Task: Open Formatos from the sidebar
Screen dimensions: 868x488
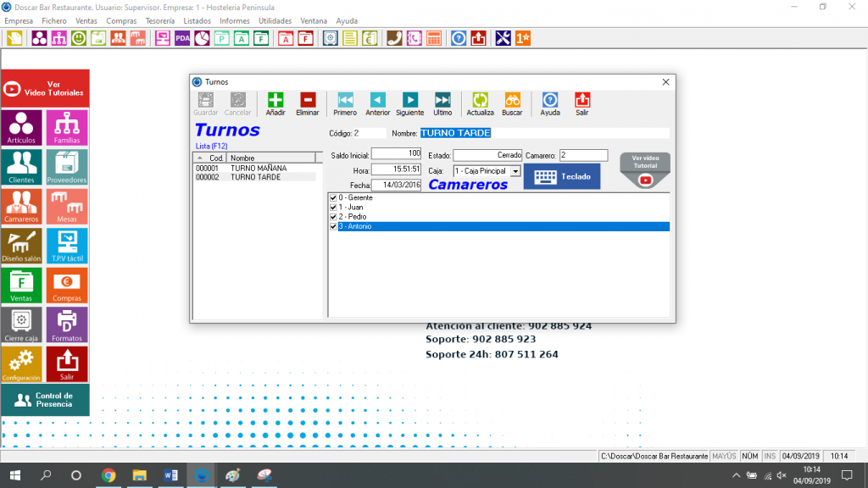Action: [67, 325]
